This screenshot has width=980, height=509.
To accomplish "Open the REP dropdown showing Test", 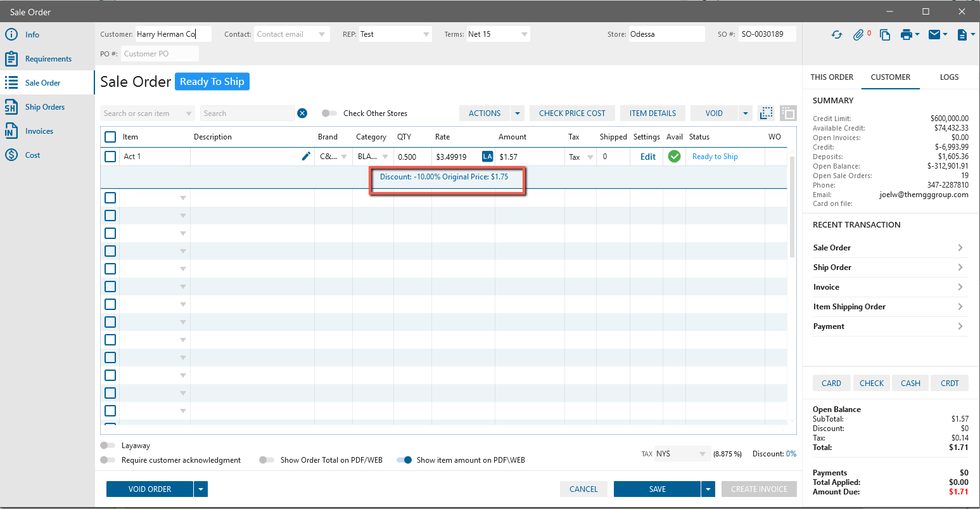I will (426, 34).
